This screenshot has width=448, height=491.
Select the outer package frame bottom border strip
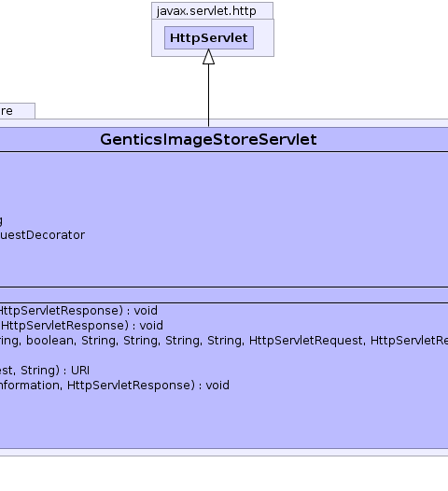click(224, 453)
